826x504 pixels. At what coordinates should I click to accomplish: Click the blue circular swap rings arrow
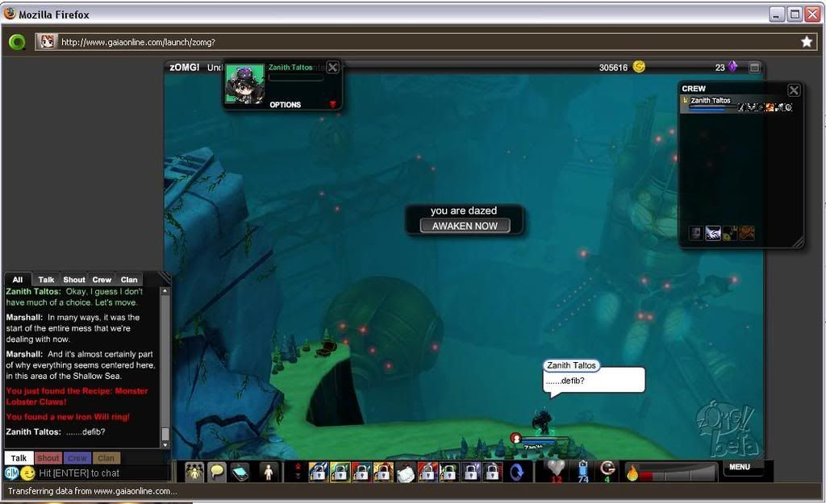[x=517, y=472]
